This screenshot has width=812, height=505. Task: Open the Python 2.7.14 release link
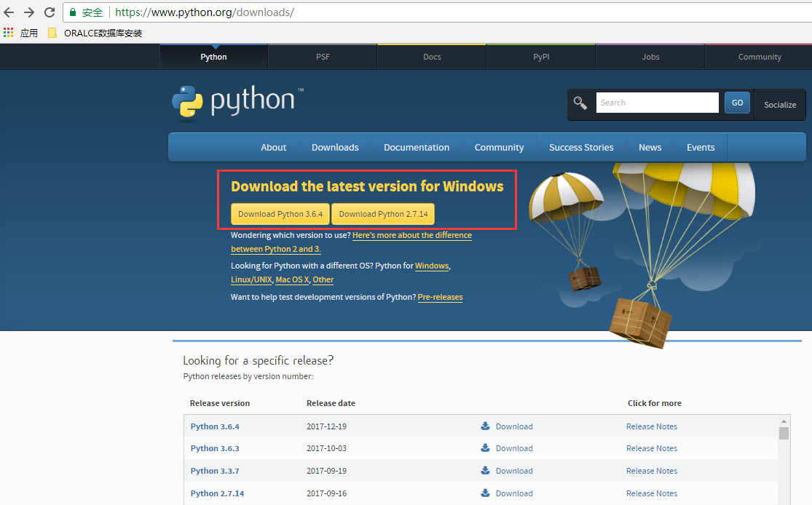pyautogui.click(x=217, y=493)
